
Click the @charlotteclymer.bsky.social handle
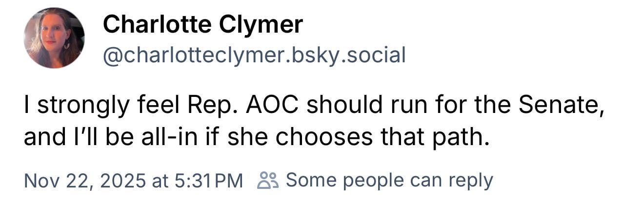point(254,55)
